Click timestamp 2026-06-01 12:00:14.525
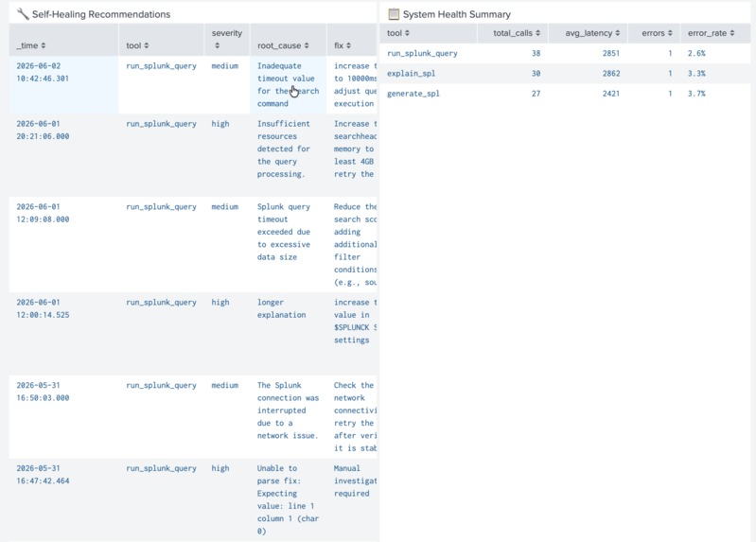This screenshot has width=756, height=542. pos(43,308)
